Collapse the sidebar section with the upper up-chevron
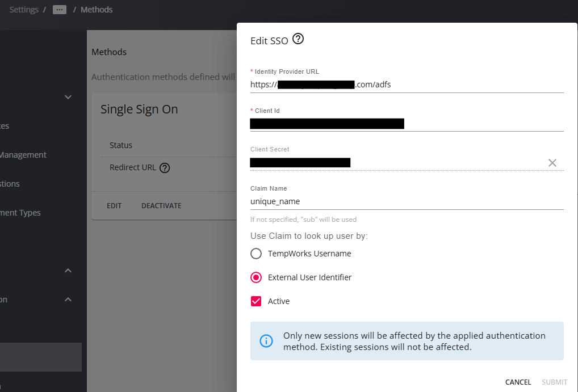Viewport: 578px width, 392px height. point(68,271)
